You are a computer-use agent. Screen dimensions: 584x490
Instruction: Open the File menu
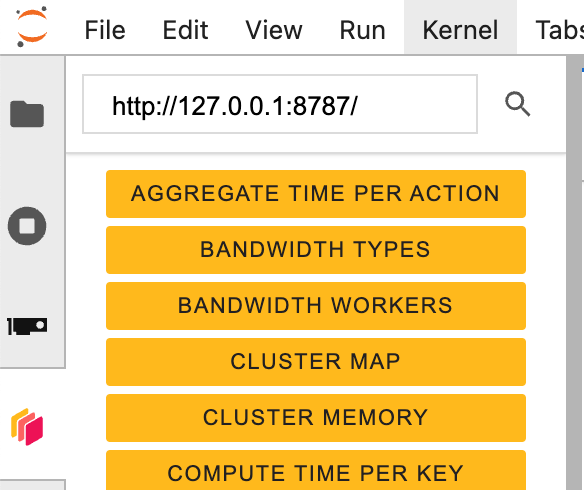pyautogui.click(x=105, y=30)
